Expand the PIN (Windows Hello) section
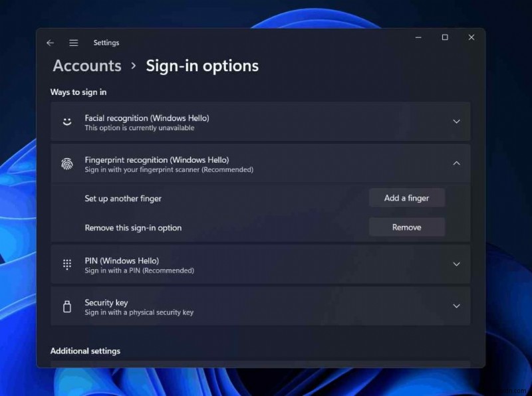 tap(456, 264)
